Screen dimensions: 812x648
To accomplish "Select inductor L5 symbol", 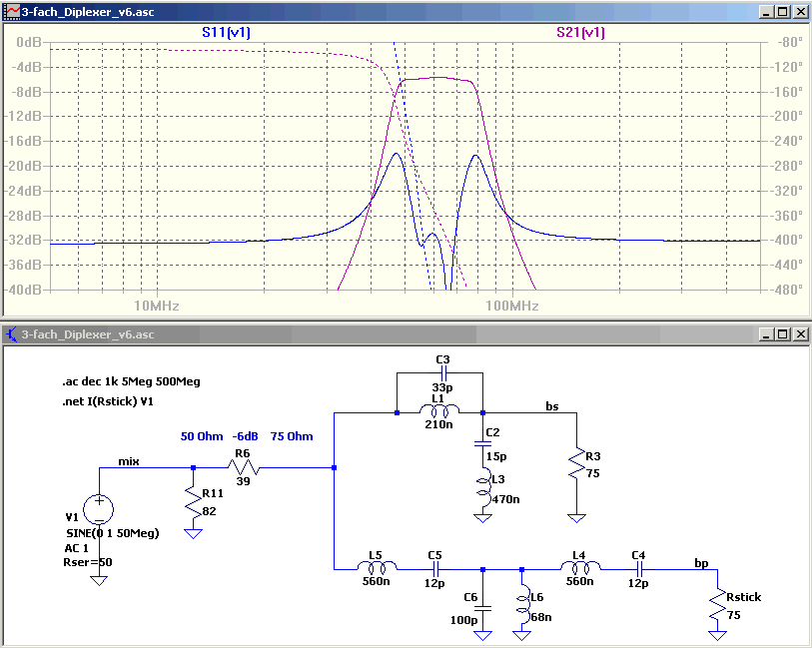I will tap(377, 568).
